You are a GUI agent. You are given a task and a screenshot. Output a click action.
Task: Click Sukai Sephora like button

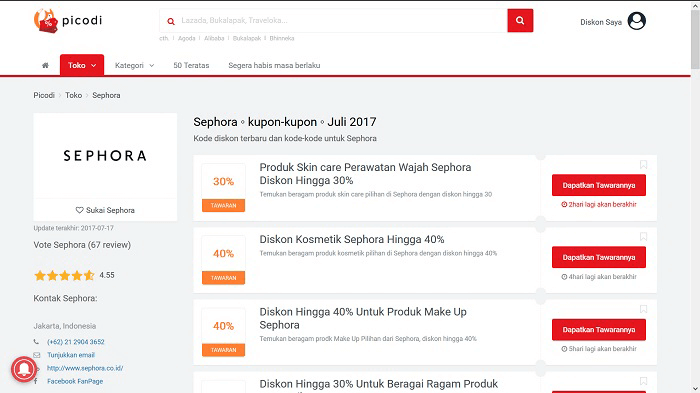coord(105,210)
